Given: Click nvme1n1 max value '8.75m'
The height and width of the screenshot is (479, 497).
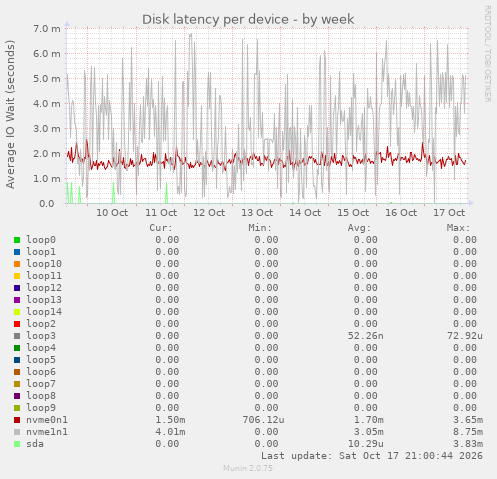Looking at the screenshot, I should (468, 432).
